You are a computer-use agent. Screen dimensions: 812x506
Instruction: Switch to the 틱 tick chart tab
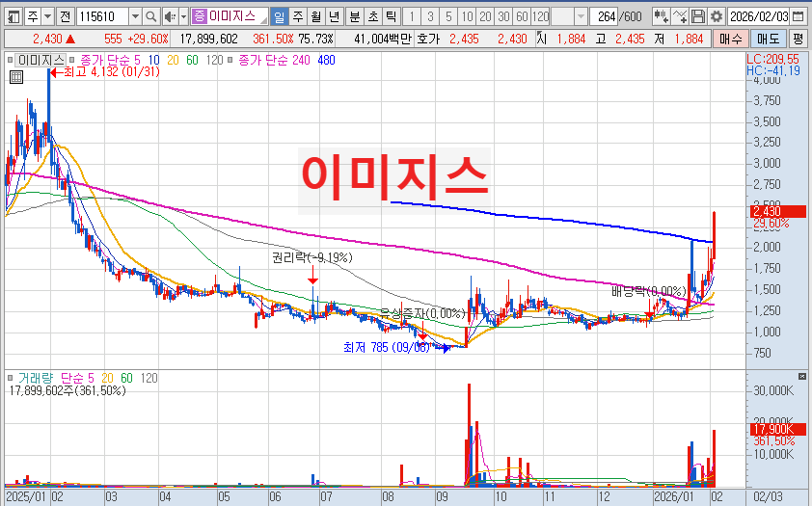coord(391,17)
